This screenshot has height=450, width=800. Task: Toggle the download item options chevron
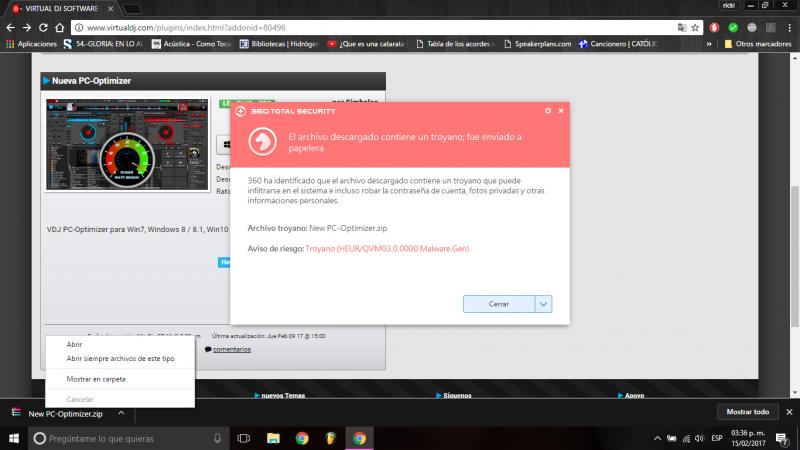[121, 413]
